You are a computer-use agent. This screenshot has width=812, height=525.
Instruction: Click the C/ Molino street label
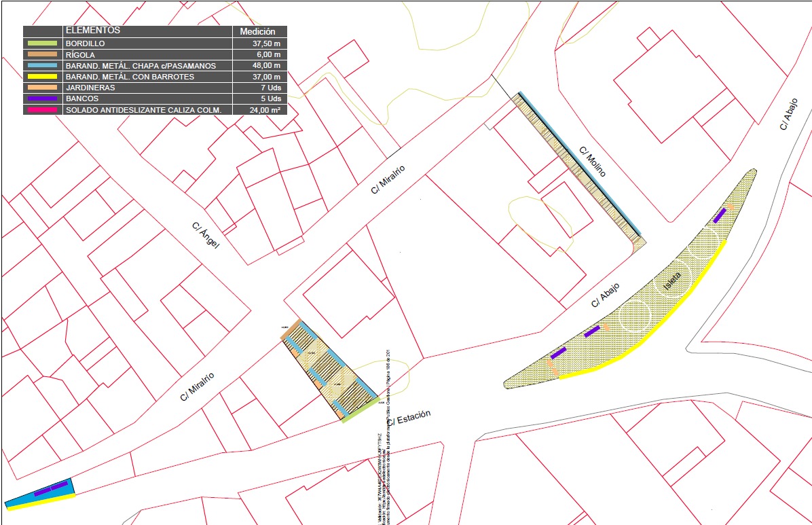point(592,162)
